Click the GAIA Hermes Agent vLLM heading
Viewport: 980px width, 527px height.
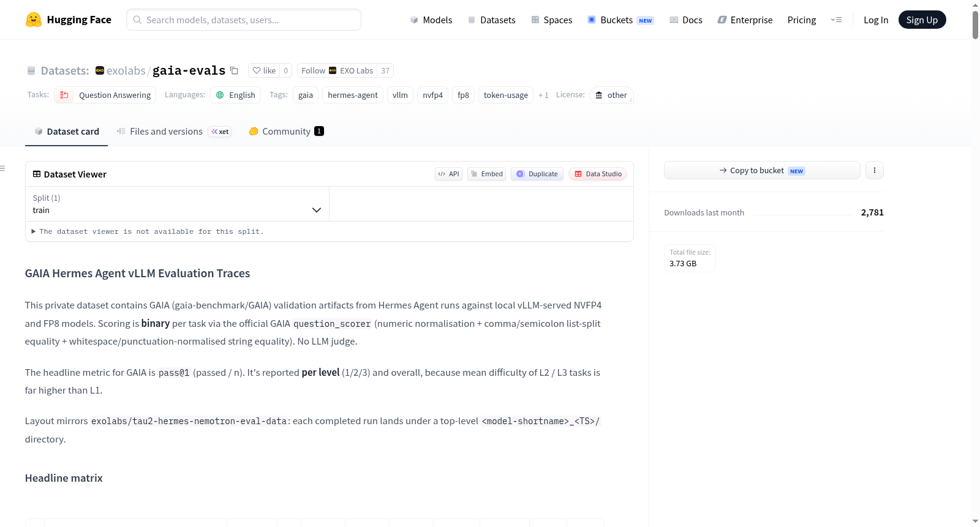pyautogui.click(x=137, y=273)
